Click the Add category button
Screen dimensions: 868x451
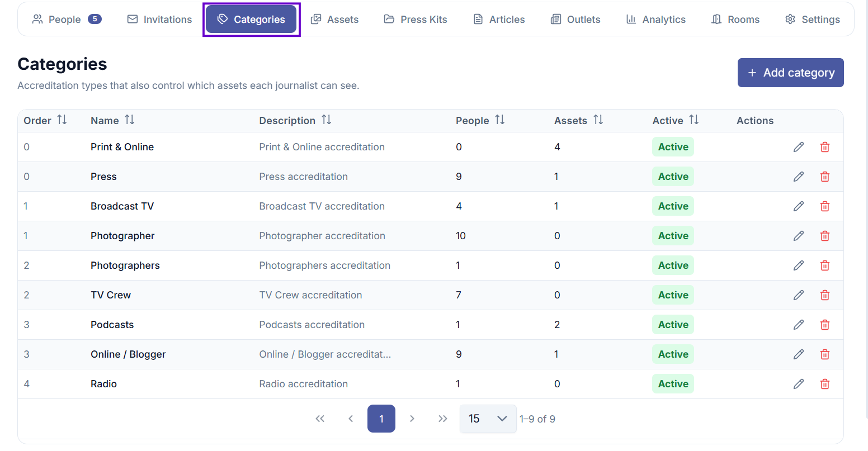pyautogui.click(x=791, y=73)
